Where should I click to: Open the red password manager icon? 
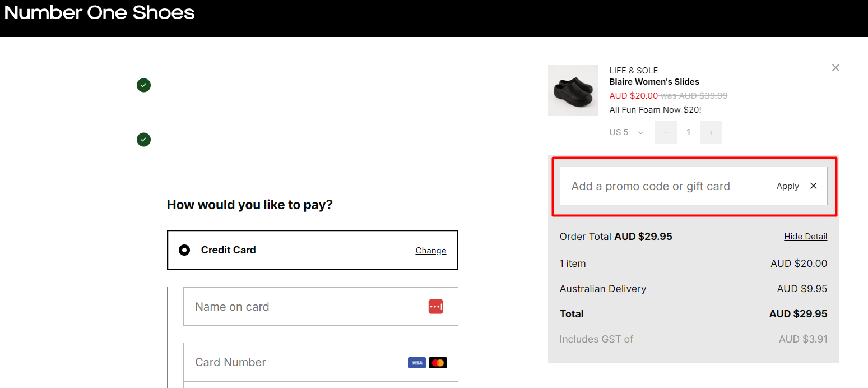pos(435,307)
